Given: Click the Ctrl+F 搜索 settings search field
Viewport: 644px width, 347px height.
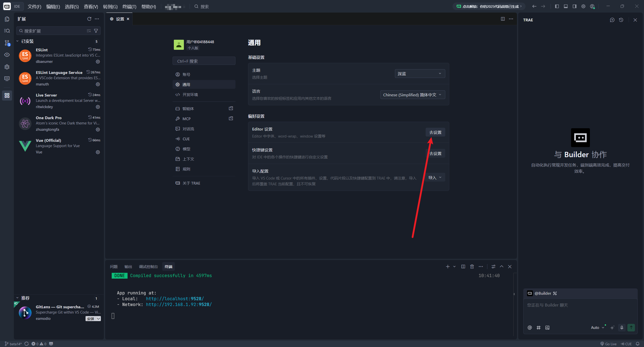Looking at the screenshot, I should coord(204,61).
